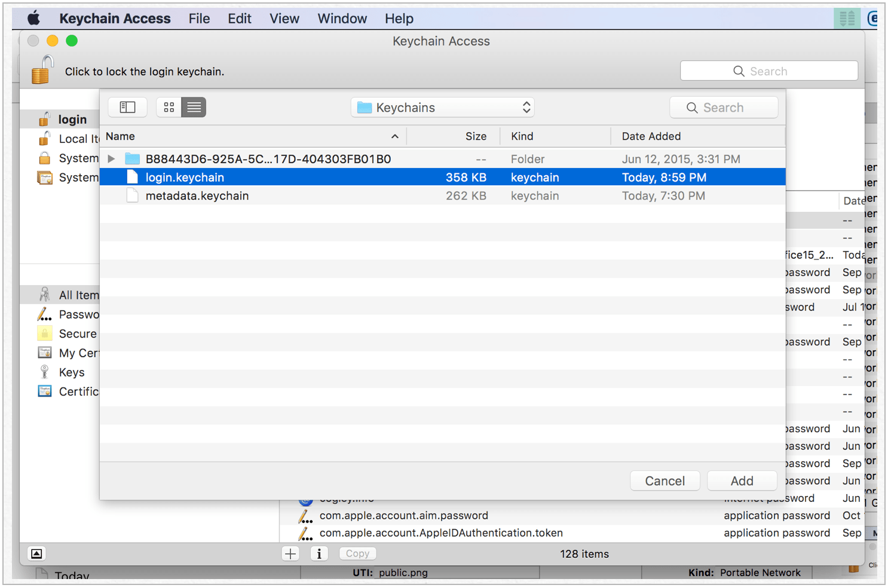Select the first System keychain lock icon
This screenshot has width=888, height=588.
44,158
